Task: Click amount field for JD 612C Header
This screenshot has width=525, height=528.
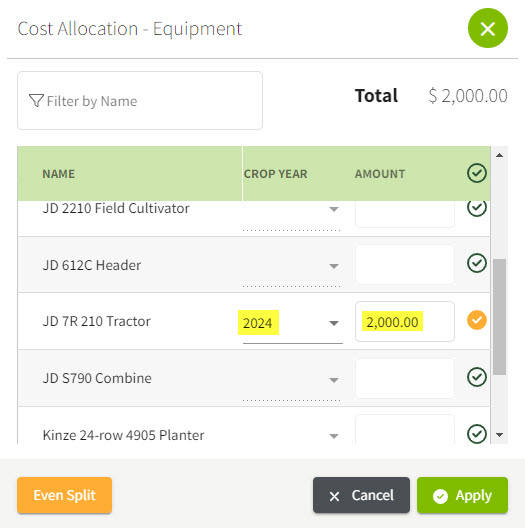Action: tap(405, 265)
